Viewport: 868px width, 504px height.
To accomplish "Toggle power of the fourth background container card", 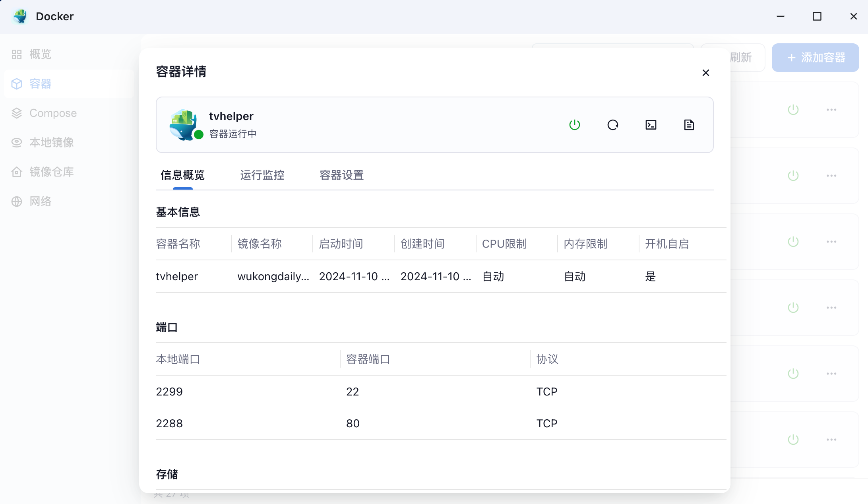I will [793, 308].
